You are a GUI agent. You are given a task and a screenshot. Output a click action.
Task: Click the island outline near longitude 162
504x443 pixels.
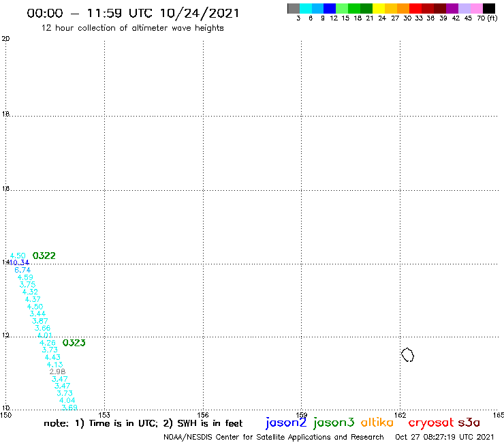tap(407, 355)
